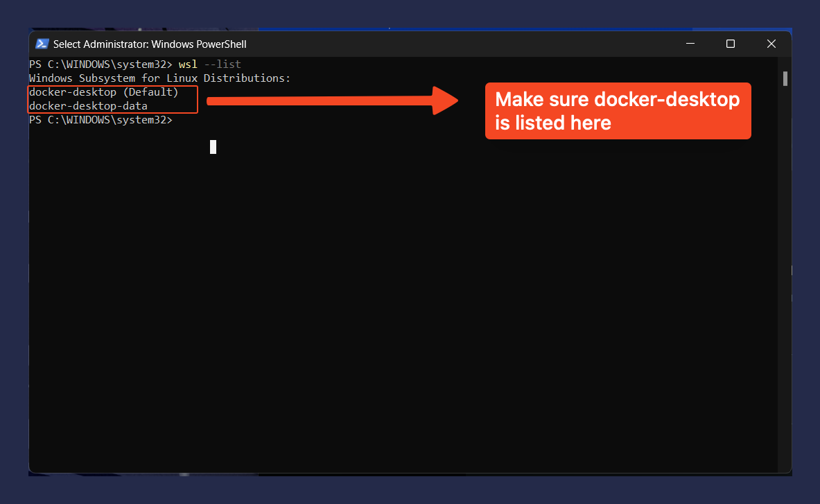This screenshot has width=820, height=504.
Task: Click the '(Default)' label after docker-desktop
Action: pos(150,92)
